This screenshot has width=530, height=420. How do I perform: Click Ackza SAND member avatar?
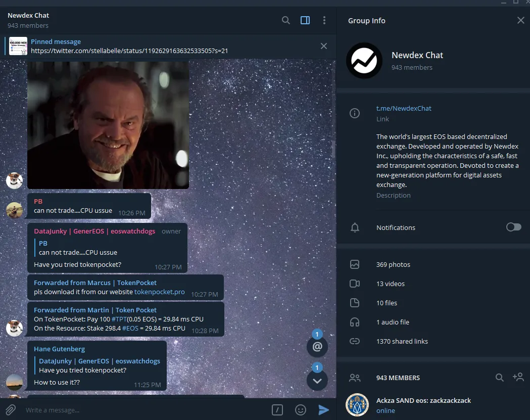click(x=357, y=405)
